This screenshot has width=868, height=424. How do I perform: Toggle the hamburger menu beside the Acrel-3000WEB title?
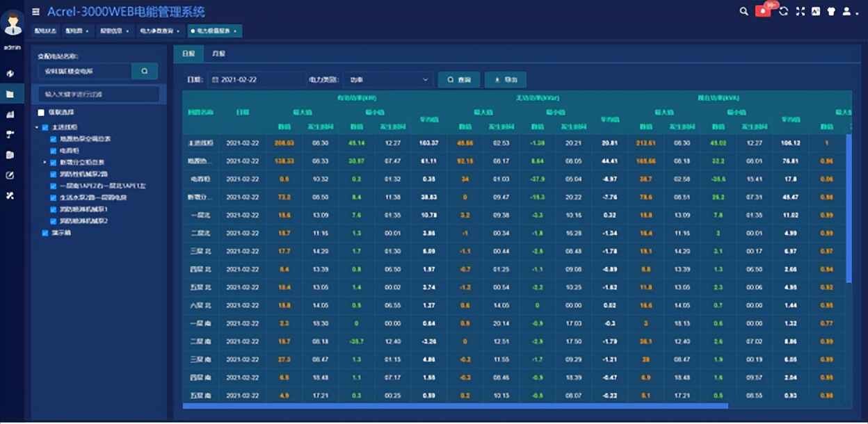pos(35,11)
